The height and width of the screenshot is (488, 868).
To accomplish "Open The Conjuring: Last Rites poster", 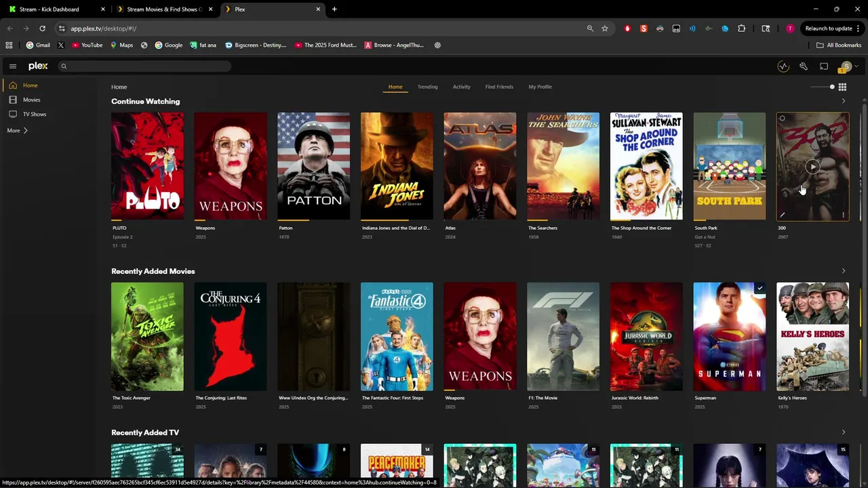I will point(231,336).
